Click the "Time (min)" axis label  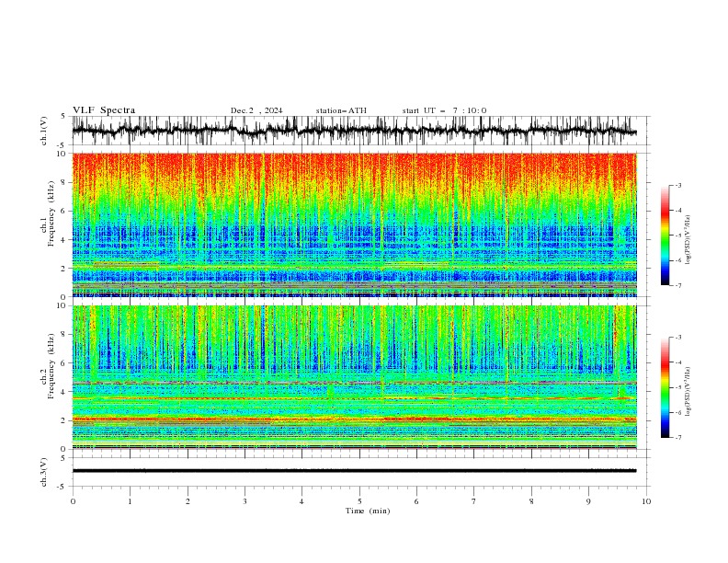[x=368, y=511]
